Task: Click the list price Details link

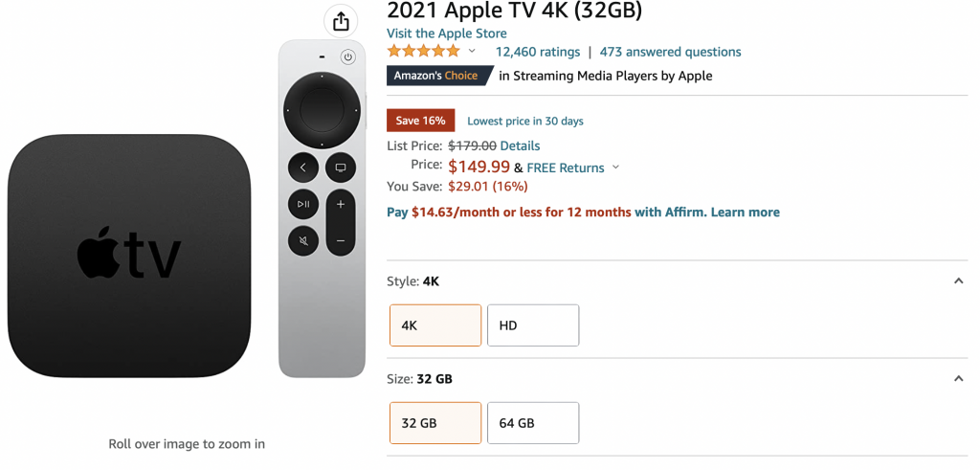Action: pos(520,145)
